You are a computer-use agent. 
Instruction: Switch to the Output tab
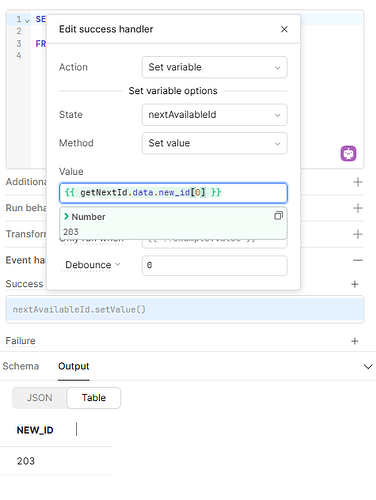coord(74,366)
